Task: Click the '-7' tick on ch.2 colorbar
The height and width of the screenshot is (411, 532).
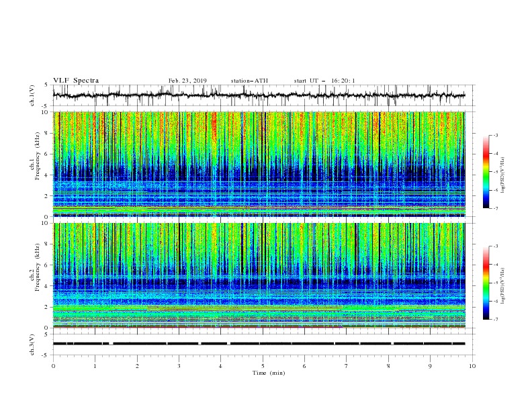Action: click(x=496, y=320)
